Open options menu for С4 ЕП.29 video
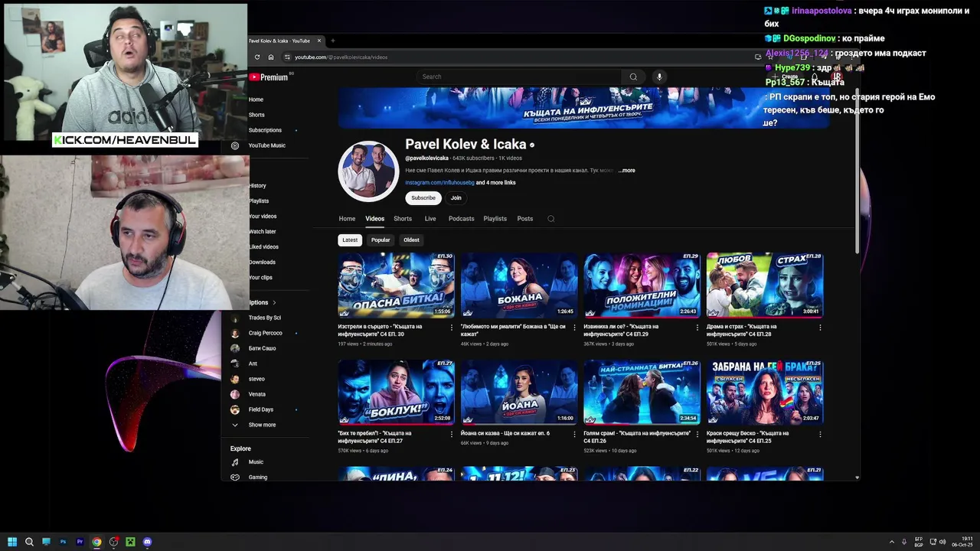The width and height of the screenshot is (980, 551). pos(697,328)
